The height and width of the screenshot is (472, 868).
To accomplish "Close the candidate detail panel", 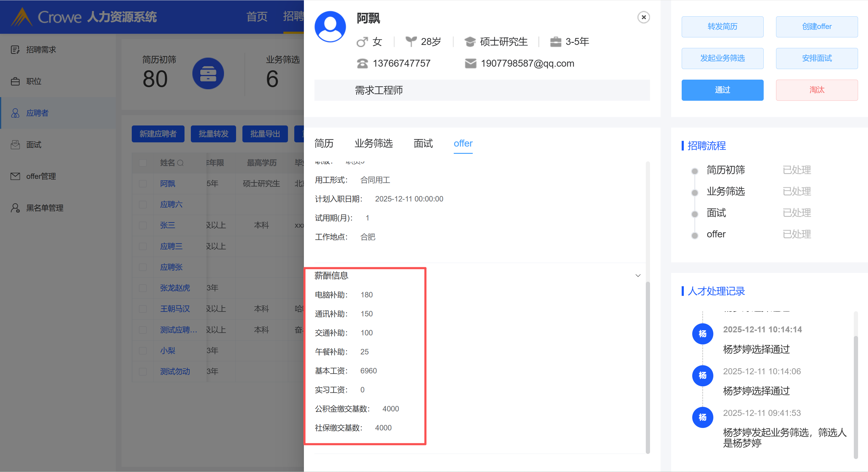I will [x=643, y=17].
